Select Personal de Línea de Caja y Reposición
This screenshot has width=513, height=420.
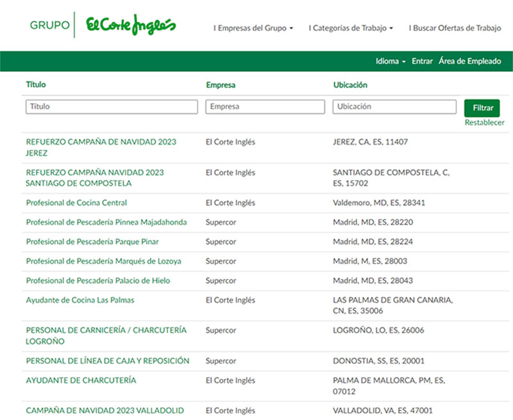pyautogui.click(x=107, y=361)
